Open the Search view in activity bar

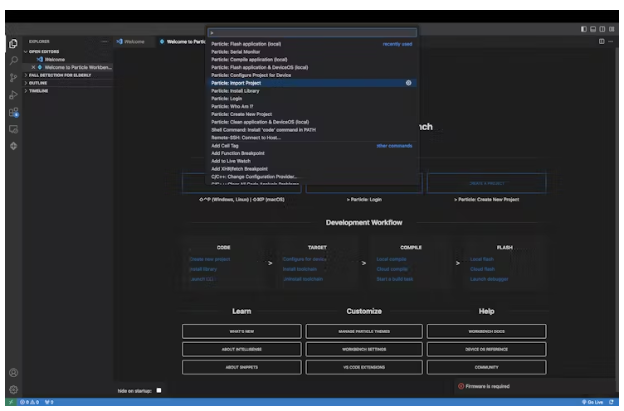click(x=13, y=60)
